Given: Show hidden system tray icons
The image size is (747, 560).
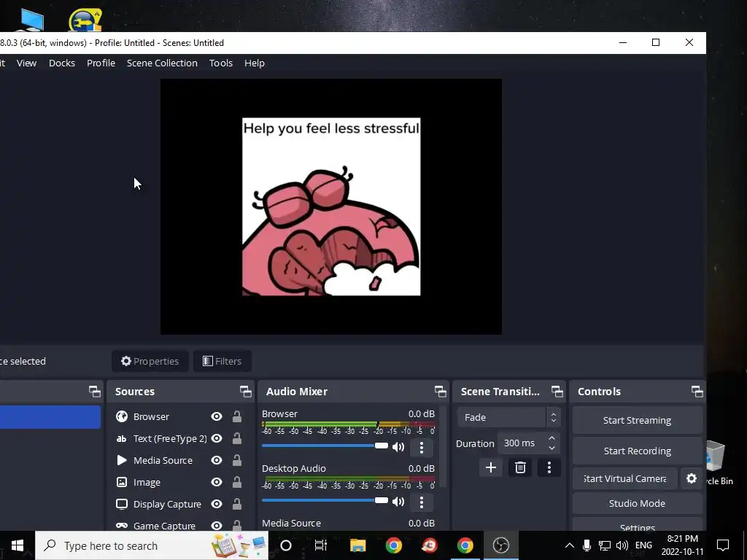Looking at the screenshot, I should pyautogui.click(x=570, y=545).
